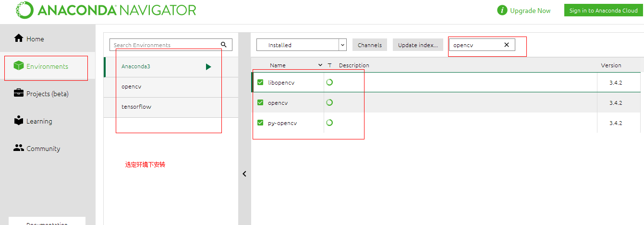644x225 pixels.
Task: Run the Anaconda3 environment play arrow
Action: click(x=208, y=67)
